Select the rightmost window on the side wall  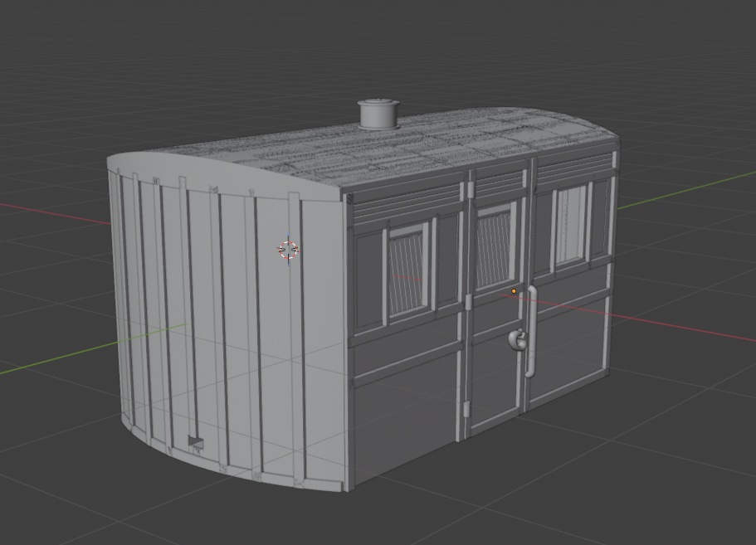coord(570,226)
